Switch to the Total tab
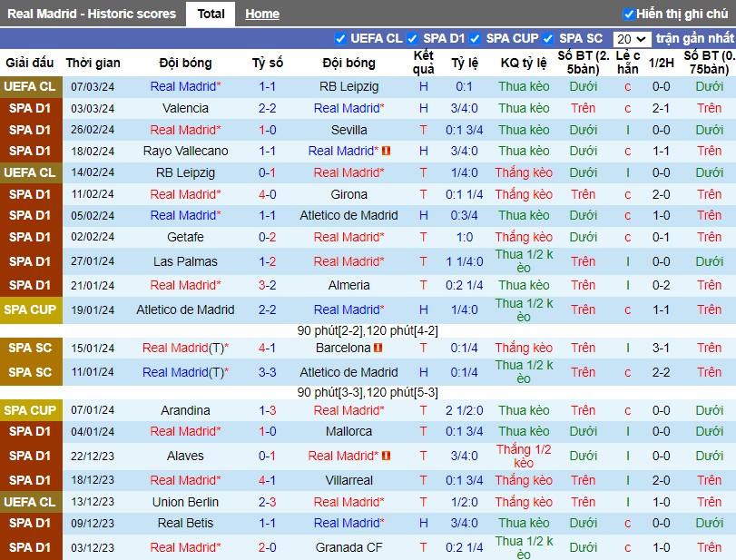 211,15
